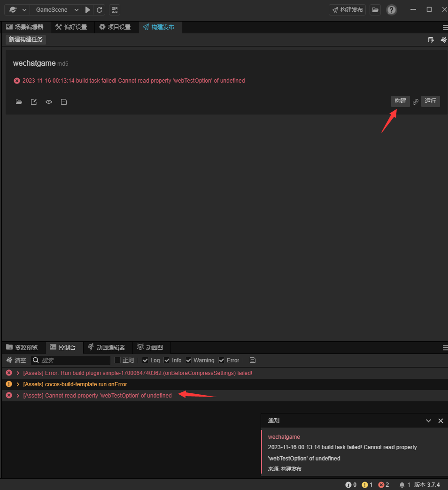Toggle the Error filter checkbox

click(221, 360)
